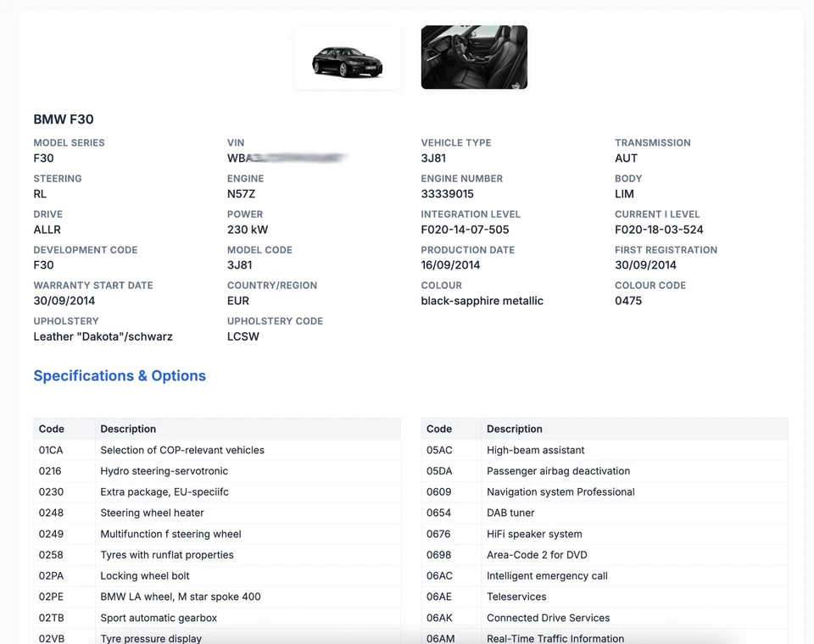The image size is (814, 644).
Task: Click the right table Description column header
Action: point(515,429)
